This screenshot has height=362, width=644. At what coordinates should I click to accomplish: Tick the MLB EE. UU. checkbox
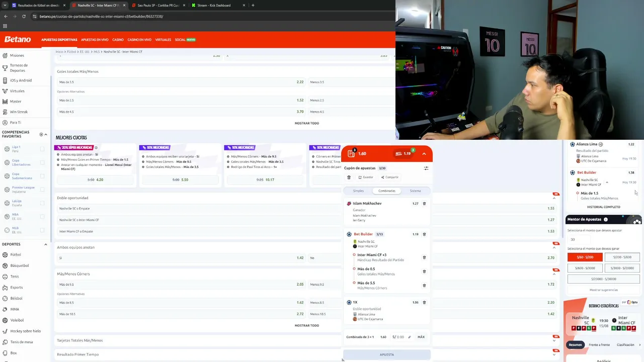pyautogui.click(x=42, y=230)
